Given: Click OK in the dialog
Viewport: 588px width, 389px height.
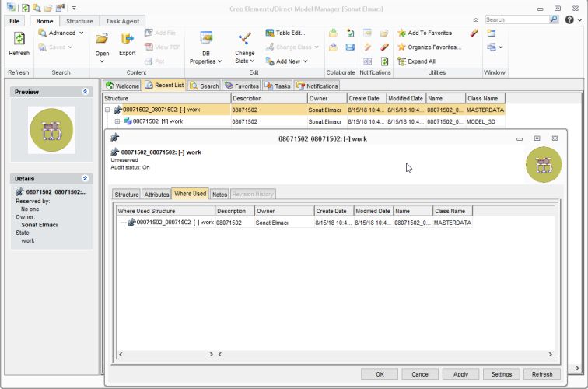Looking at the screenshot, I should [380, 374].
